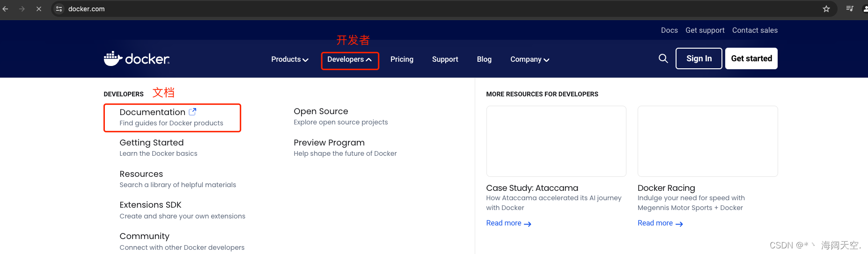Click 'Explore open source projects' text
868x254 pixels.
click(340, 122)
